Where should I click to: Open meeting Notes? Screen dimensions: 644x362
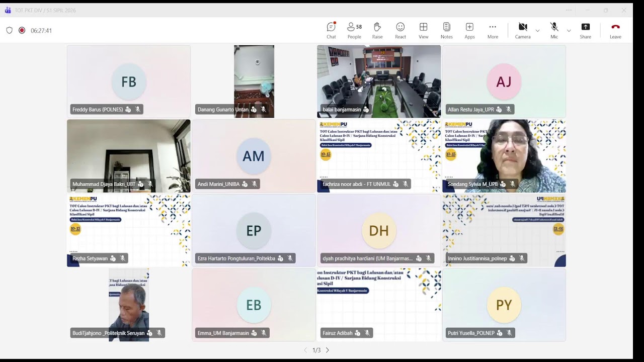coord(447,30)
